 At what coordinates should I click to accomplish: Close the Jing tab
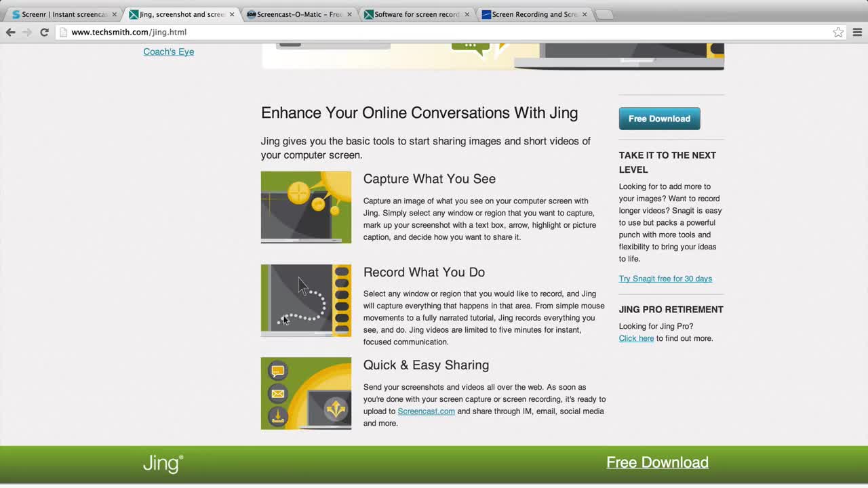point(231,14)
